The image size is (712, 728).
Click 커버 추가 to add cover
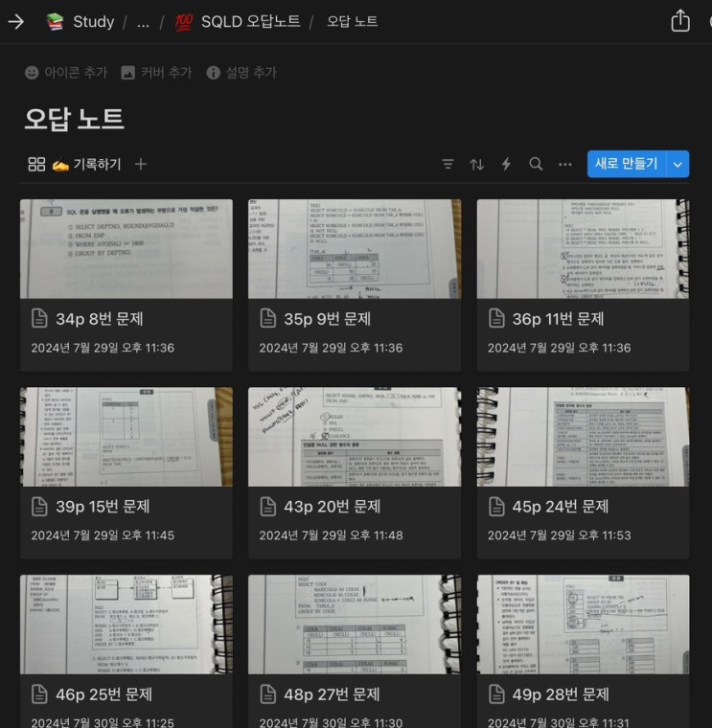coord(156,73)
